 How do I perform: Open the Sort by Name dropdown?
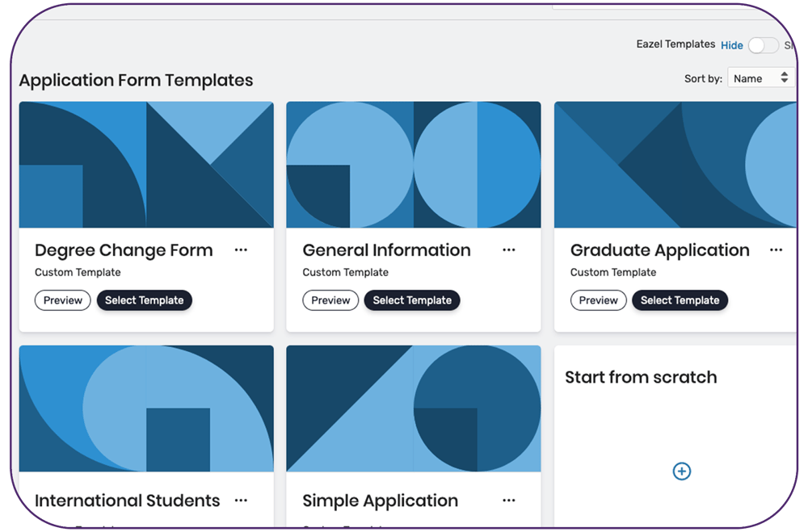coord(760,78)
